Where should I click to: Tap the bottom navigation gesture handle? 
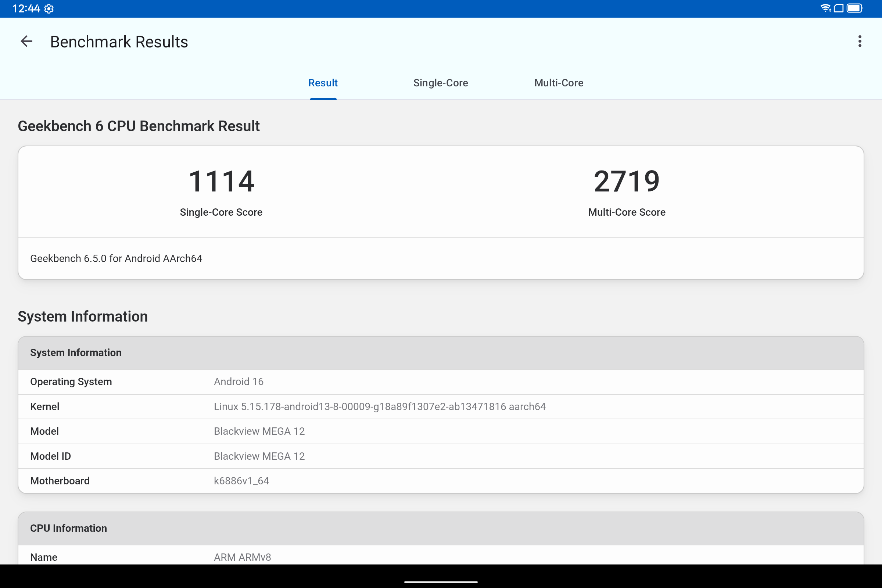coord(441,582)
